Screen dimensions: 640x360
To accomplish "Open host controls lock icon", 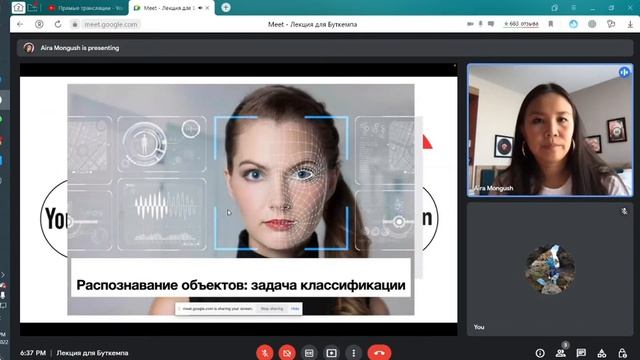I will coord(622,353).
